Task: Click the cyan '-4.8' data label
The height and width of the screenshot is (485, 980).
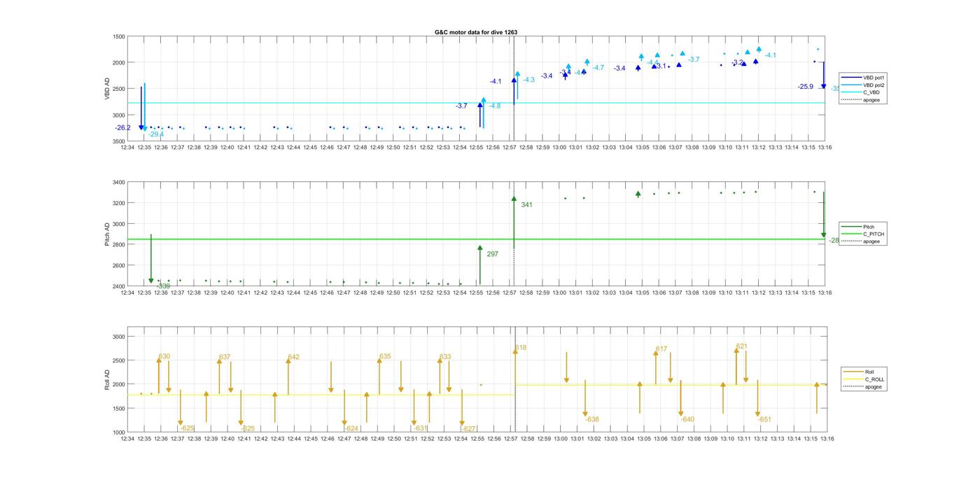Action: pos(494,106)
